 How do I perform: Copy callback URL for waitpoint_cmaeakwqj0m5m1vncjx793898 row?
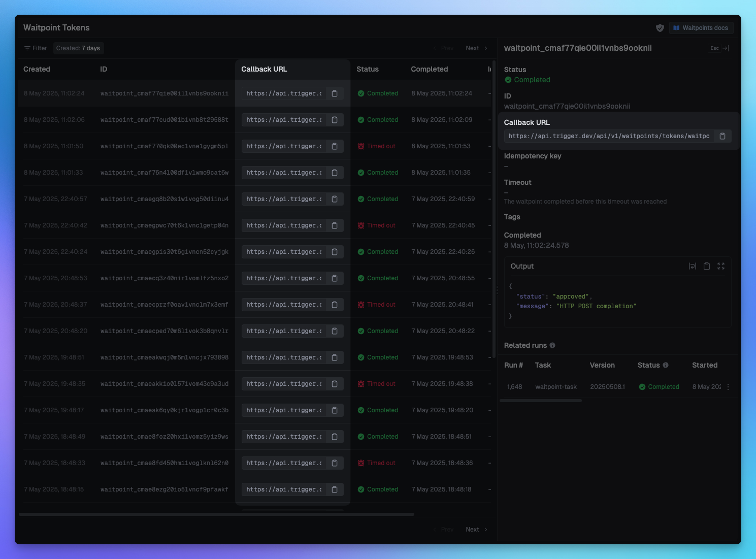[x=335, y=357]
